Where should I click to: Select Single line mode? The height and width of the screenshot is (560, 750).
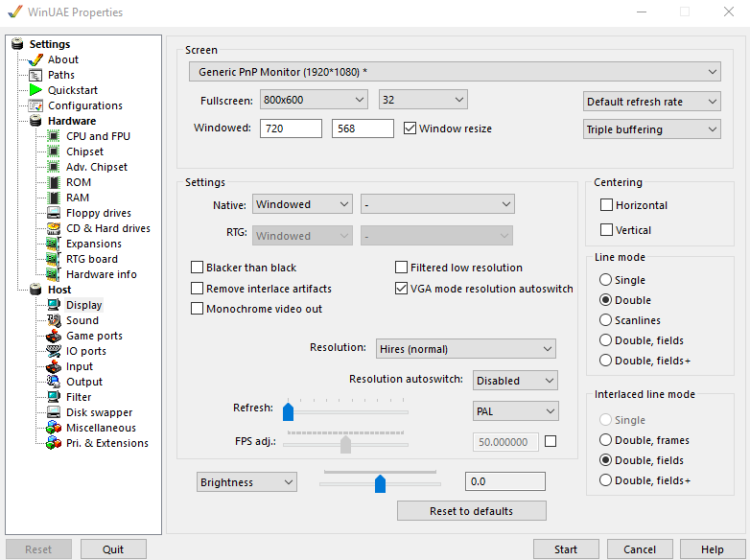pyautogui.click(x=605, y=279)
